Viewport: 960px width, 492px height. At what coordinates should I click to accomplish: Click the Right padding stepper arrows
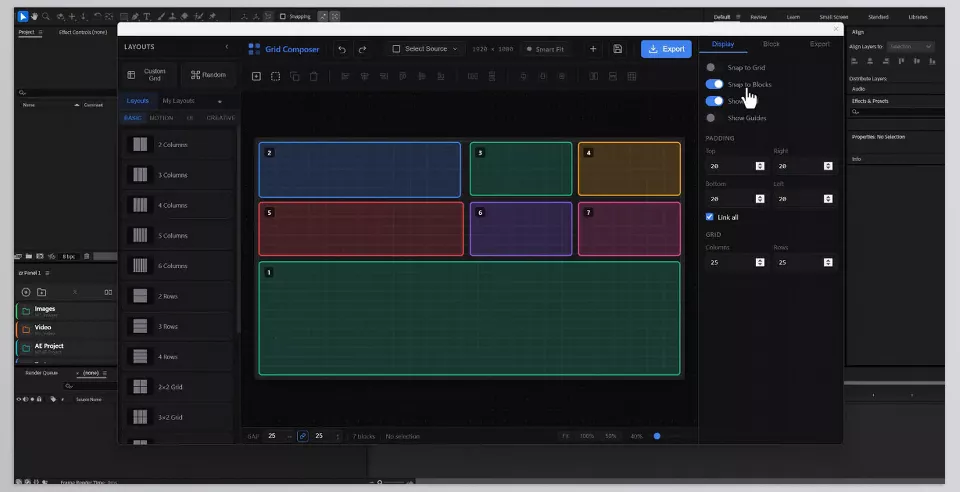[828, 166]
